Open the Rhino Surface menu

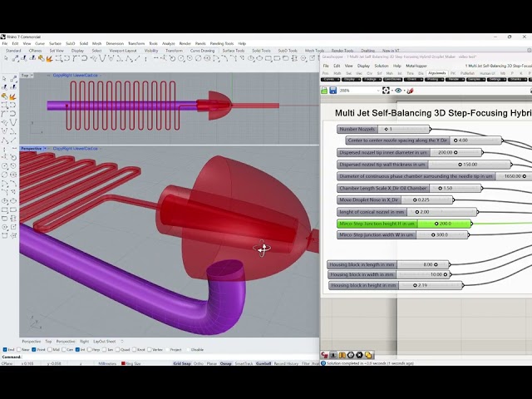(55, 44)
